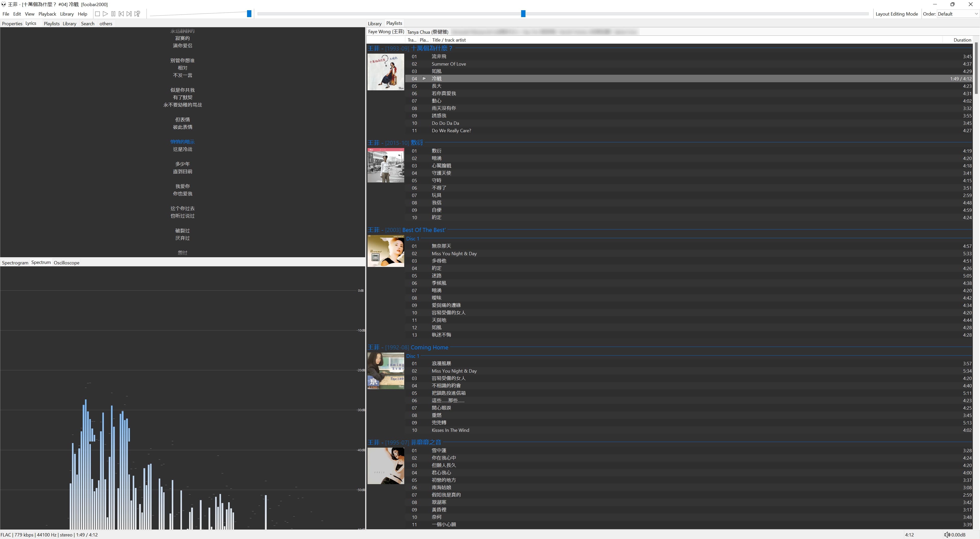Switch to the Spectrogram tab
This screenshot has width=980, height=539.
(15, 263)
